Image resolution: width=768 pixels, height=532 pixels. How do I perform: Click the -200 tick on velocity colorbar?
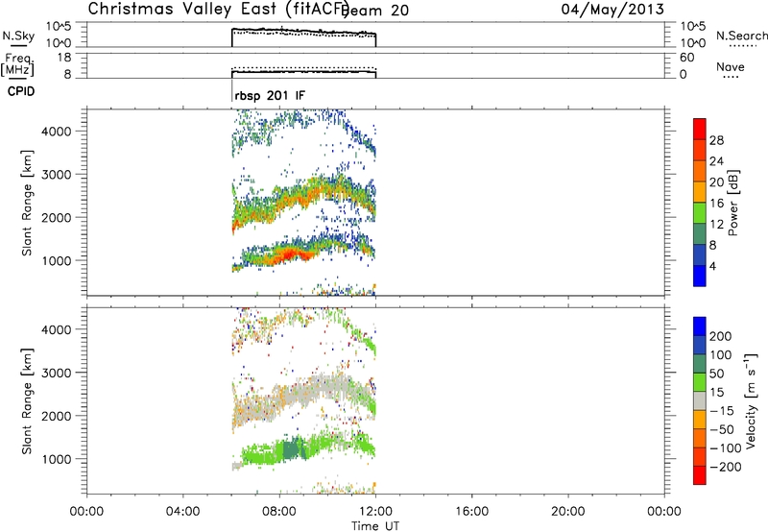tap(726, 467)
